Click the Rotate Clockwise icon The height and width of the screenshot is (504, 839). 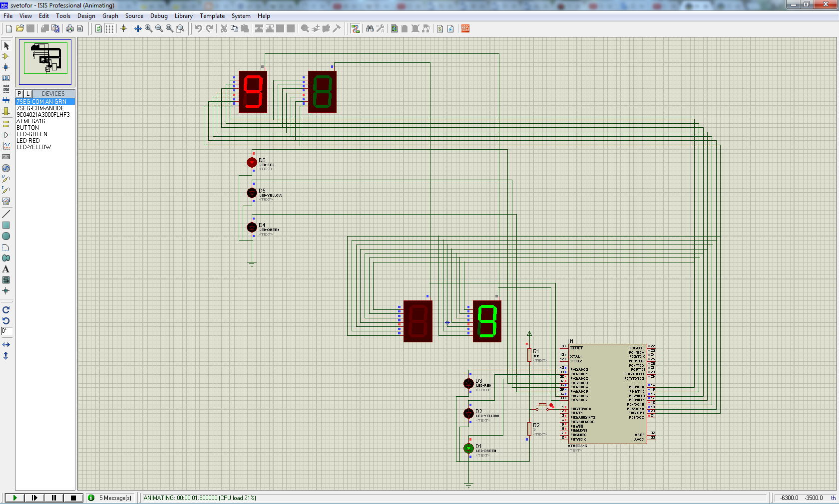(x=6, y=310)
